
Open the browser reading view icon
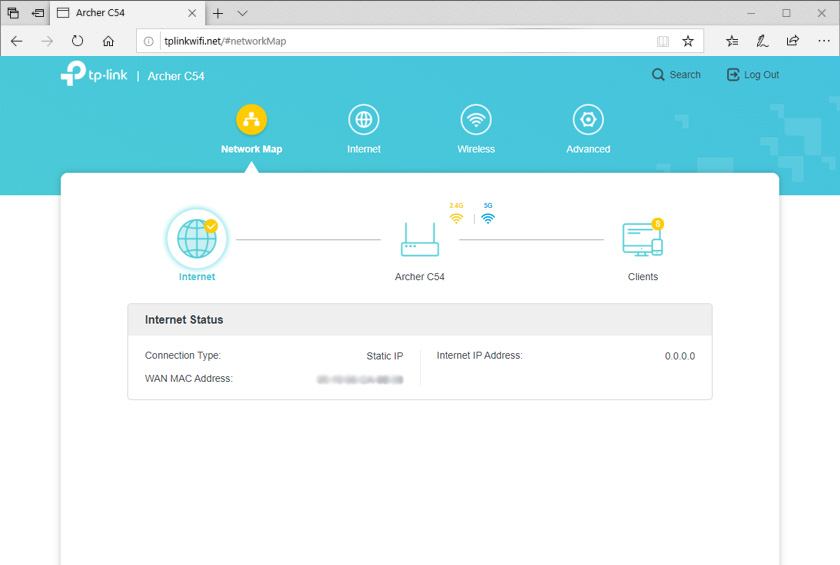pos(663,41)
